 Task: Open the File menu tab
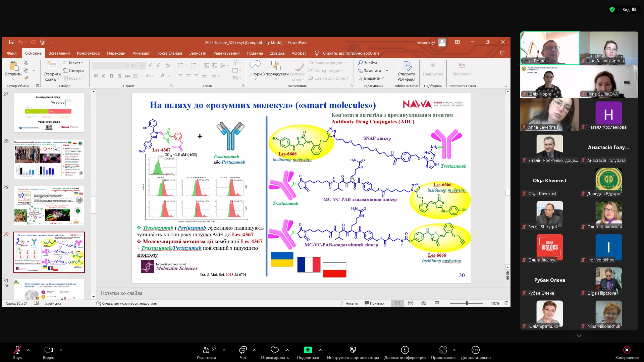click(x=12, y=53)
